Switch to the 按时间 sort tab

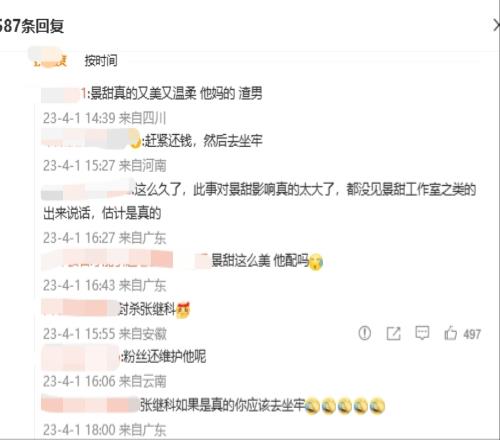101,61
